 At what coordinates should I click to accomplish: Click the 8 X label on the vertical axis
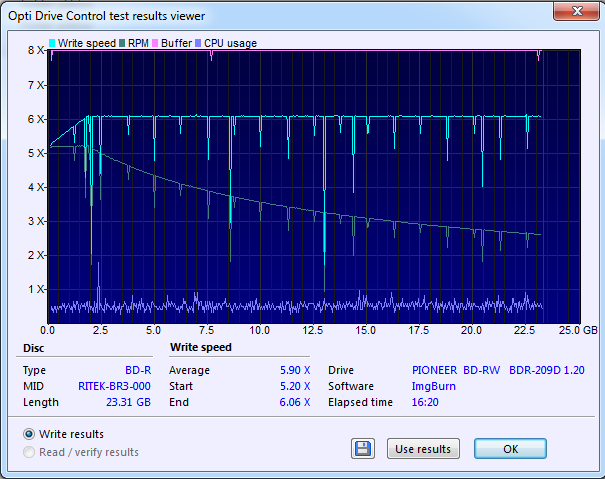point(36,50)
